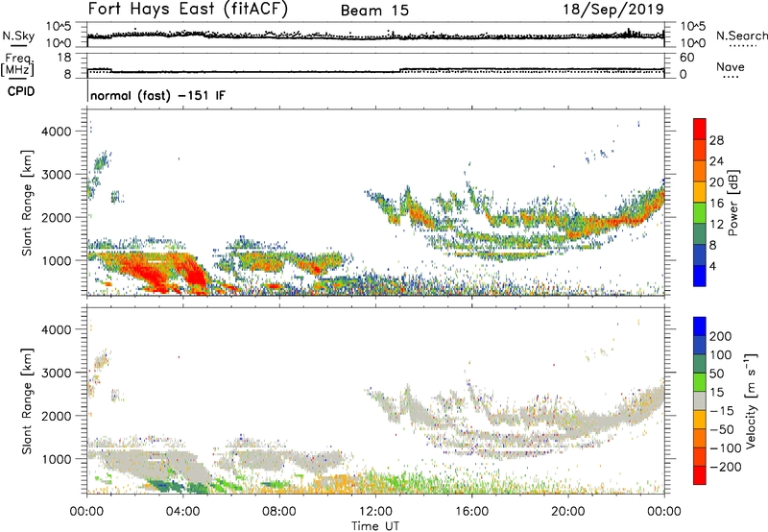The width and height of the screenshot is (768, 532).
Task: Click '4000' tick on power panel axis
Action: [57, 132]
